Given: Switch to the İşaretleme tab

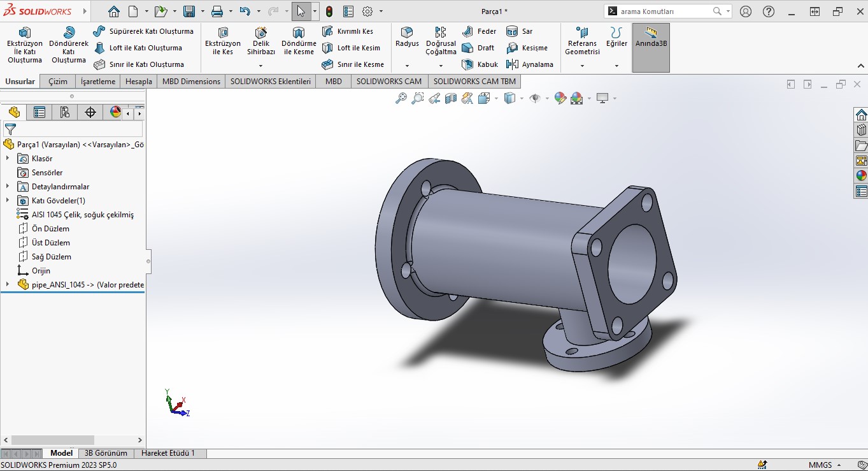Looking at the screenshot, I should tap(98, 82).
